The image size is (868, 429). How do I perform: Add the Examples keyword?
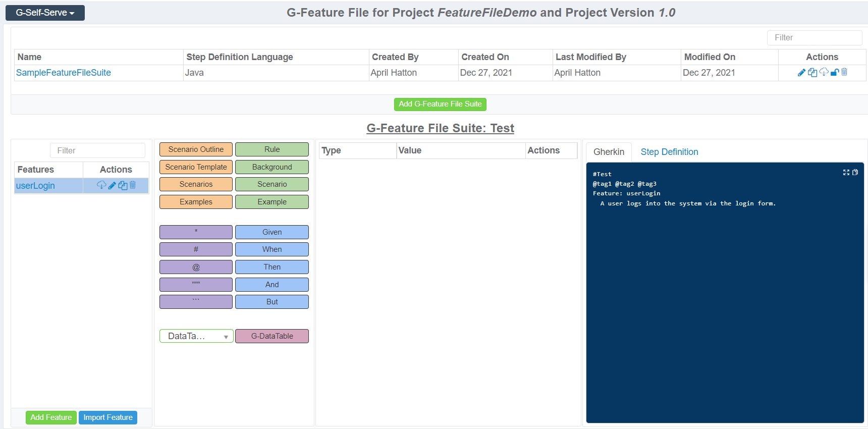click(196, 202)
